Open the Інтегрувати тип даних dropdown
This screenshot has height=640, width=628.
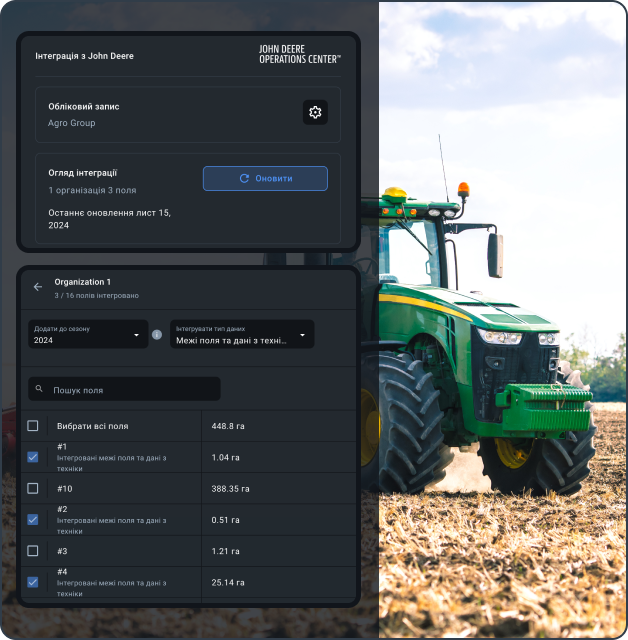click(242, 334)
